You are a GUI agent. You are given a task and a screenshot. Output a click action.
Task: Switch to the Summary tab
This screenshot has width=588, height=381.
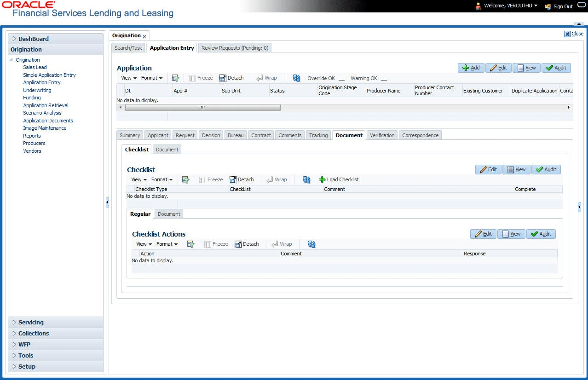(x=130, y=135)
